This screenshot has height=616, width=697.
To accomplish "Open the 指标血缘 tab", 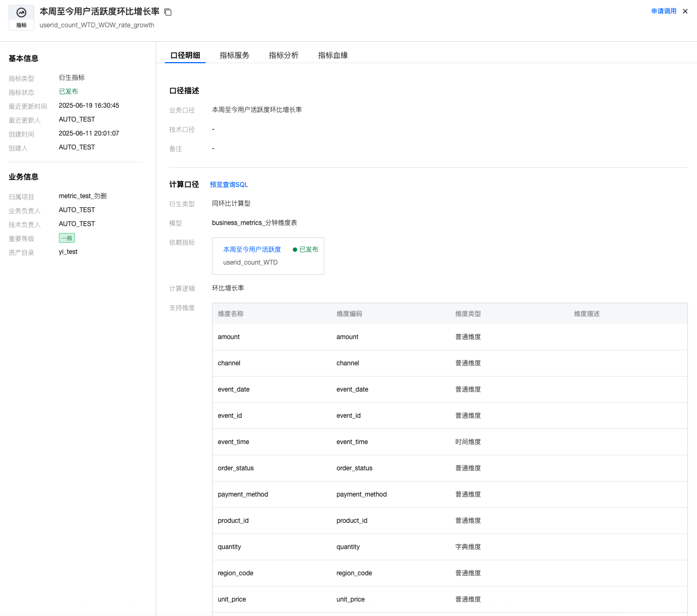I will pyautogui.click(x=332, y=55).
